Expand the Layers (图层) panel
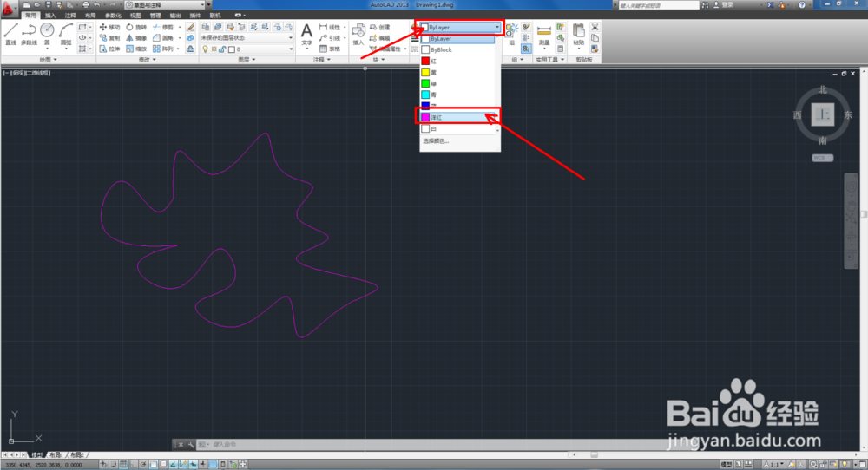The image size is (868, 470). tap(247, 60)
